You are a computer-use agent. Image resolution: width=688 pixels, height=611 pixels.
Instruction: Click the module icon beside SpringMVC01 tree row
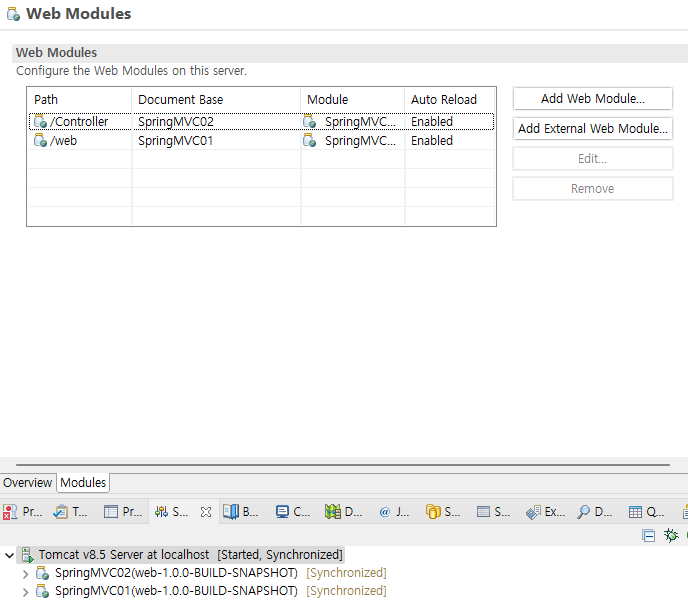click(42, 591)
